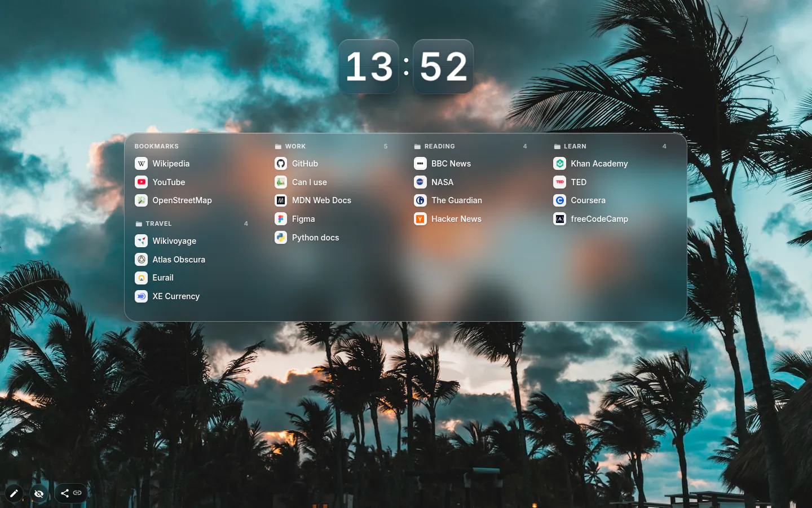
Task: Select the Hacker News orange icon
Action: point(420,219)
